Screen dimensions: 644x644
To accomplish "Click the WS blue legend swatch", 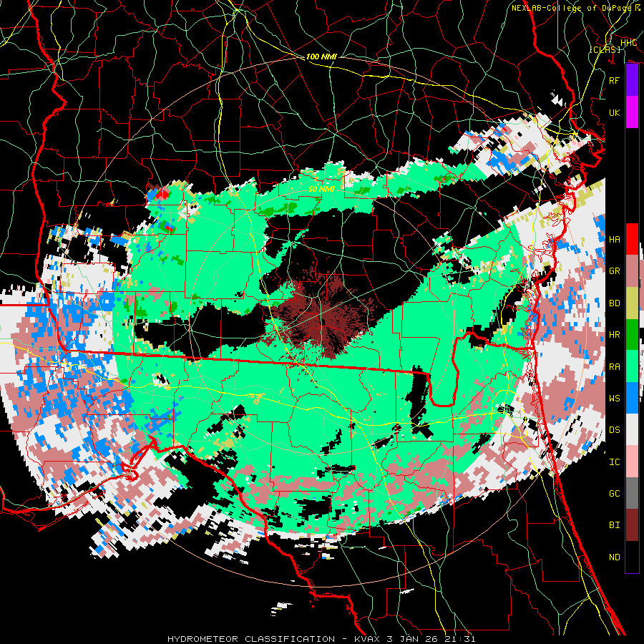I will tap(632, 398).
